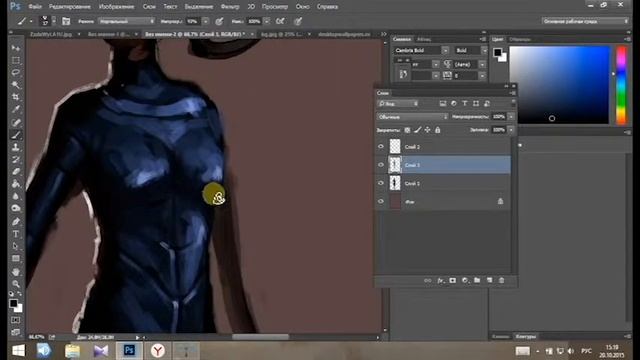Hide the top Слой 2 layer

(x=381, y=147)
